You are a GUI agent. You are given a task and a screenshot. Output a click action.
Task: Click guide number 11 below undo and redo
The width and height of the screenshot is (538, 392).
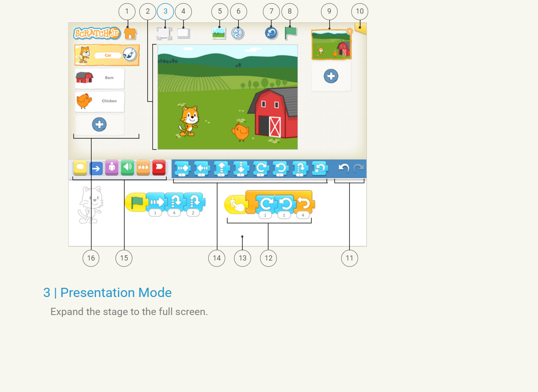point(350,258)
